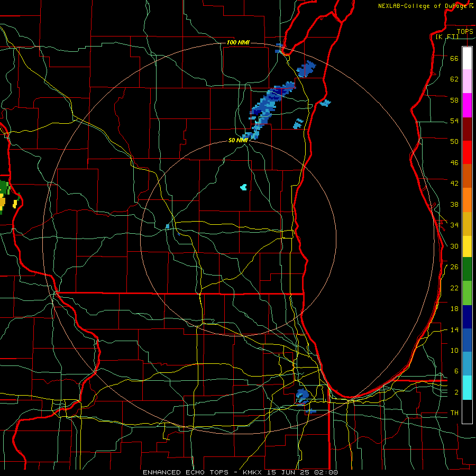Click the small cyan echo inside the 50 NMI ring
The height and width of the screenshot is (476, 476).
[243, 187]
